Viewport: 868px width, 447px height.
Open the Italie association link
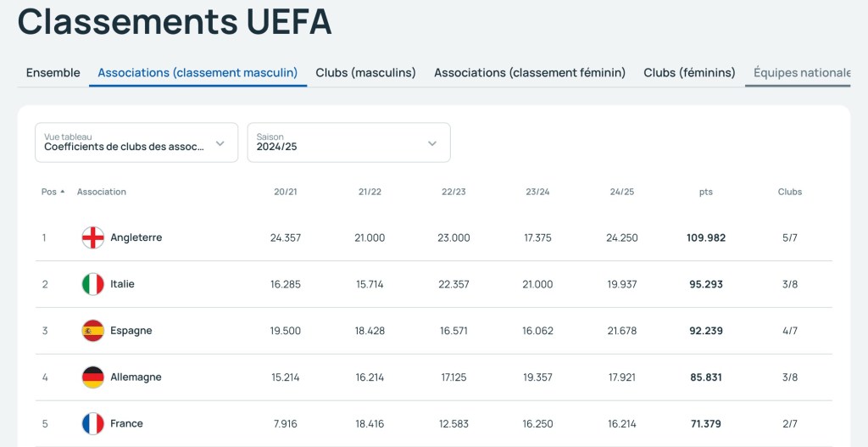[122, 284]
